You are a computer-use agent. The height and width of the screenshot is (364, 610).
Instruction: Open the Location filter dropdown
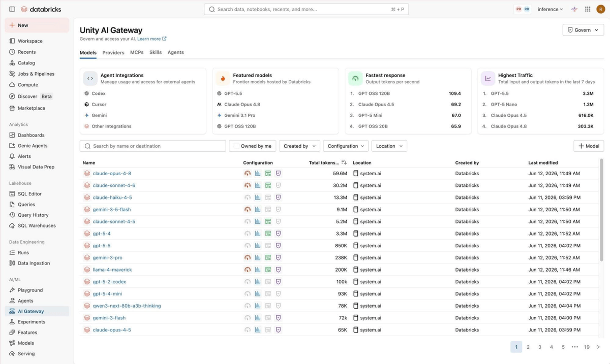click(389, 146)
